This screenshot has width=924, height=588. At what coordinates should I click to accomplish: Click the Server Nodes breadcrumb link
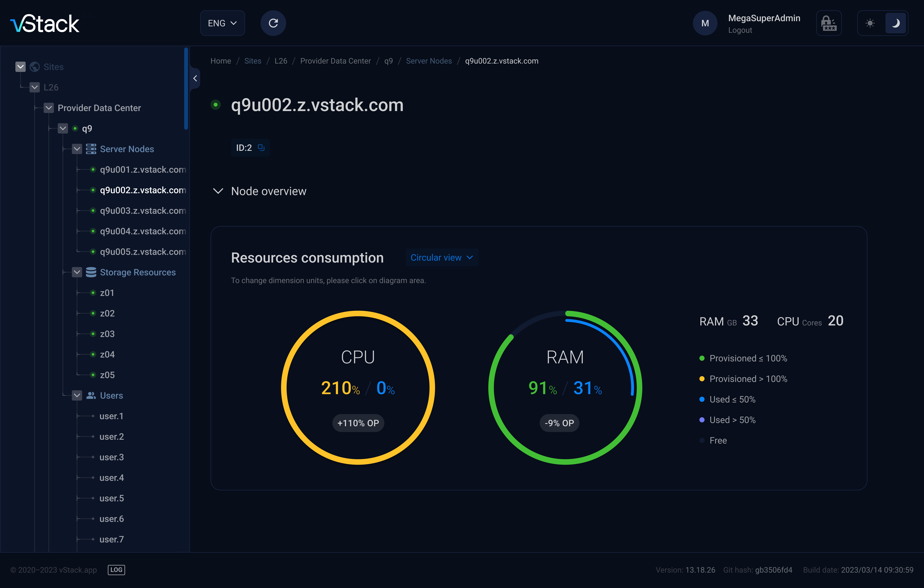pos(429,61)
